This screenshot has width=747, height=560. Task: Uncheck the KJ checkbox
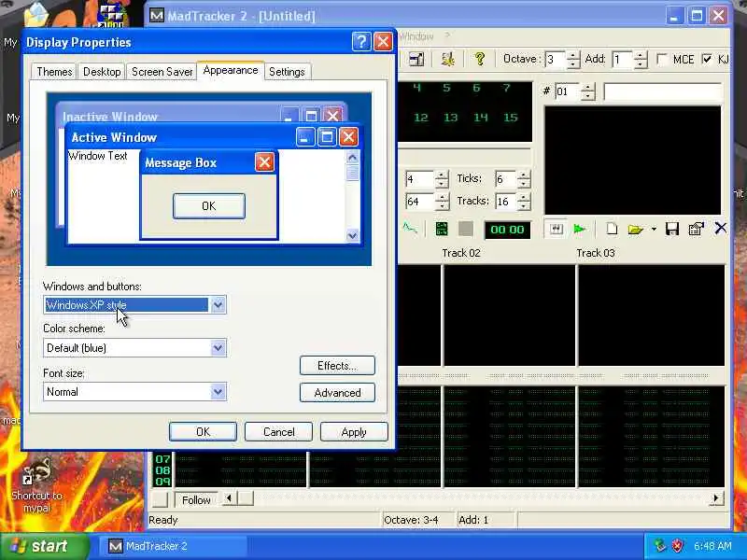click(707, 59)
